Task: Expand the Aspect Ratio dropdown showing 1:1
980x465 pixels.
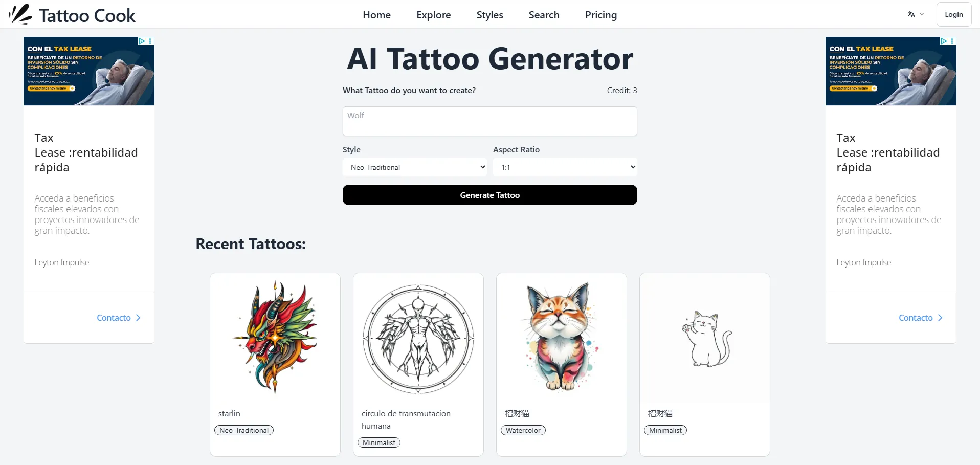Action: (565, 167)
